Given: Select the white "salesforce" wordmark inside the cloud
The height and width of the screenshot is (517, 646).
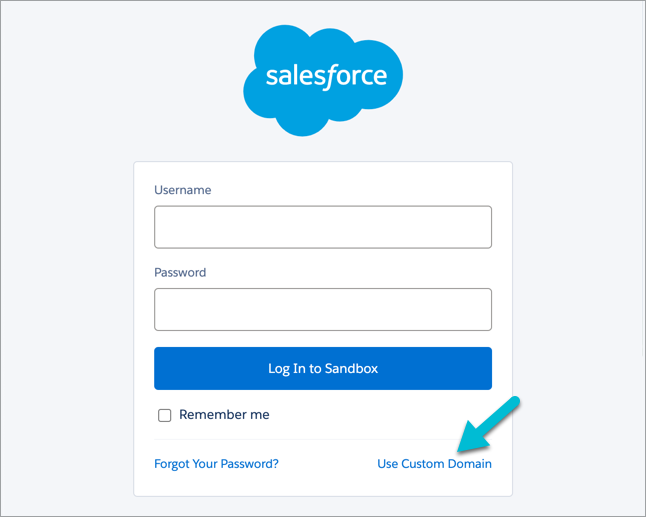Looking at the screenshot, I should point(326,77).
